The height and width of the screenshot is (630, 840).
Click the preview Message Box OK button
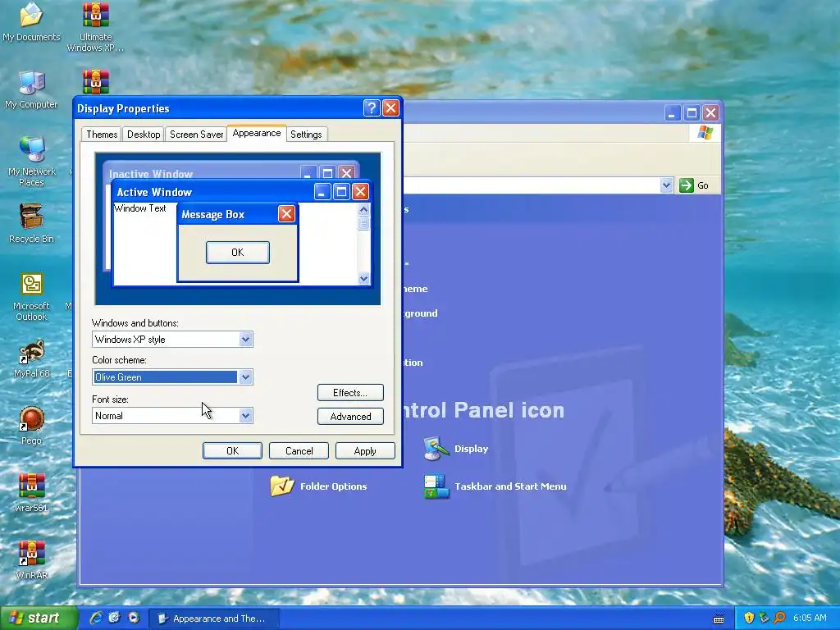pyautogui.click(x=237, y=253)
